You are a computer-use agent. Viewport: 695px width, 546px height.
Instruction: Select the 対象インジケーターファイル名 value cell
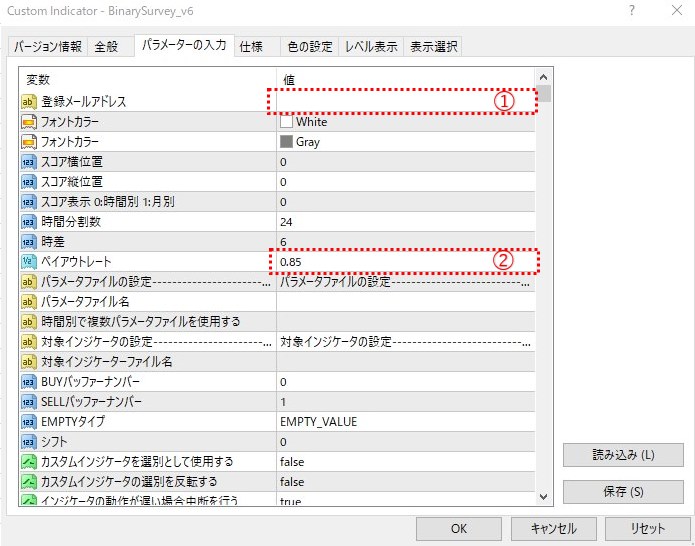click(x=406, y=362)
